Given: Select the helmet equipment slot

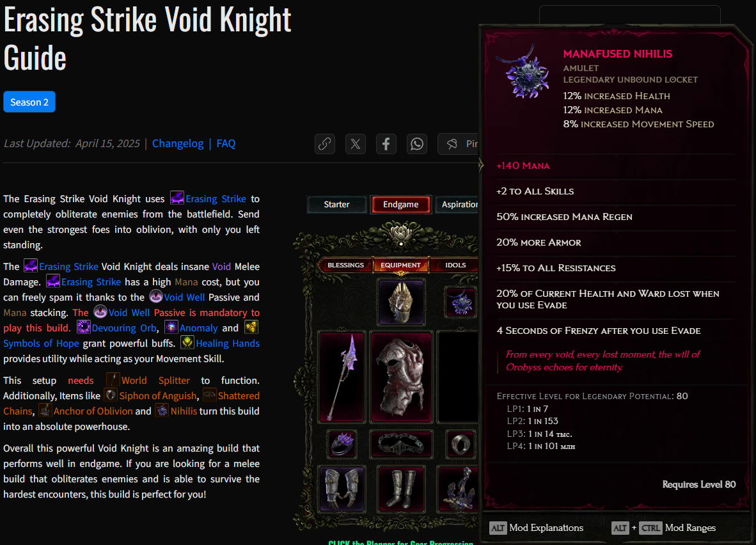Looking at the screenshot, I should [401, 303].
